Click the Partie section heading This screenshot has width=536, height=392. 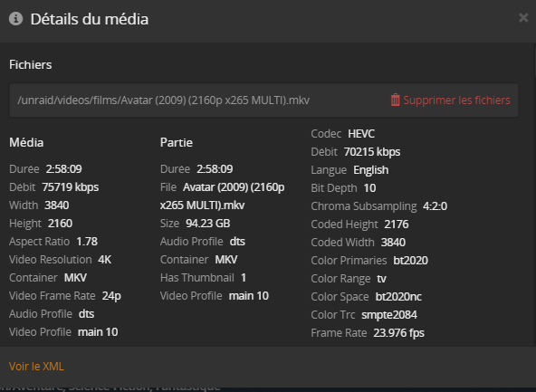pos(177,142)
